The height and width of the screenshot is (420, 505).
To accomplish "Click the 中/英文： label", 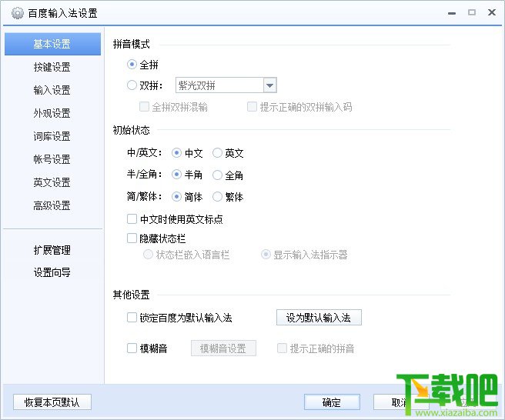I will click(x=145, y=152).
